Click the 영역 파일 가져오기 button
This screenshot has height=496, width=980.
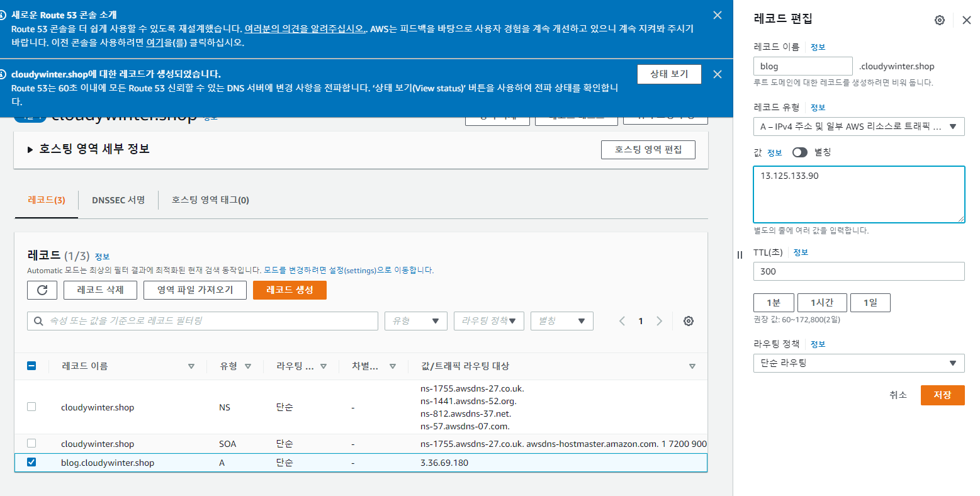(x=195, y=290)
